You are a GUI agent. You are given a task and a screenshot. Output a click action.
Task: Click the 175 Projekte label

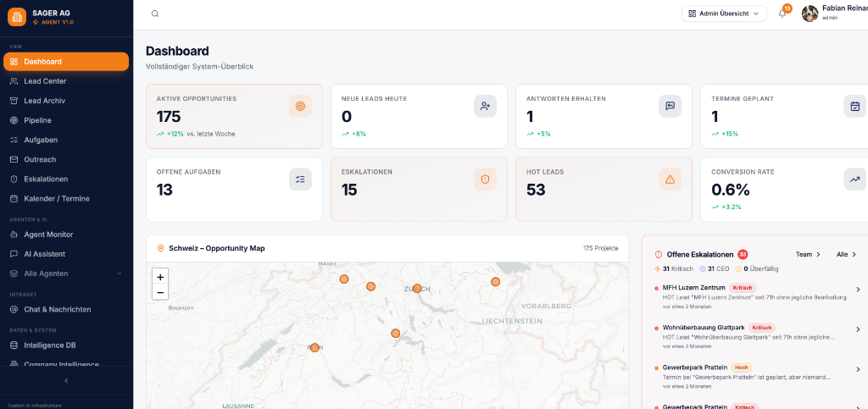coord(601,248)
